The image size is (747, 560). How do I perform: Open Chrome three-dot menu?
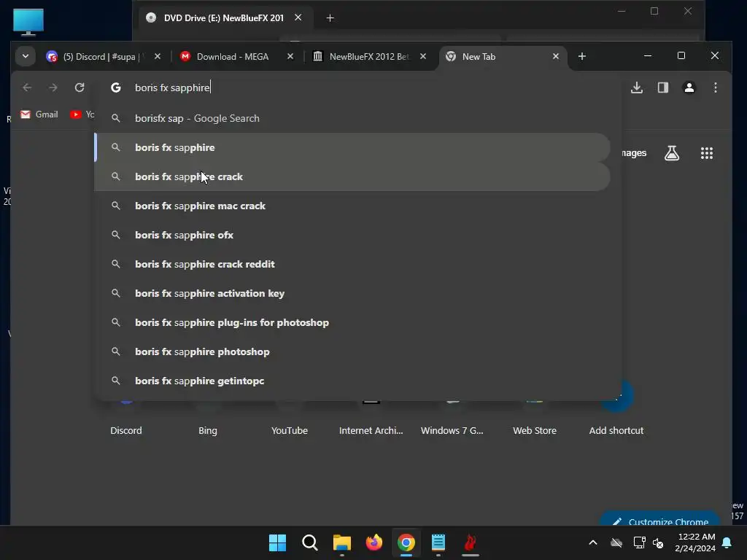coord(716,87)
